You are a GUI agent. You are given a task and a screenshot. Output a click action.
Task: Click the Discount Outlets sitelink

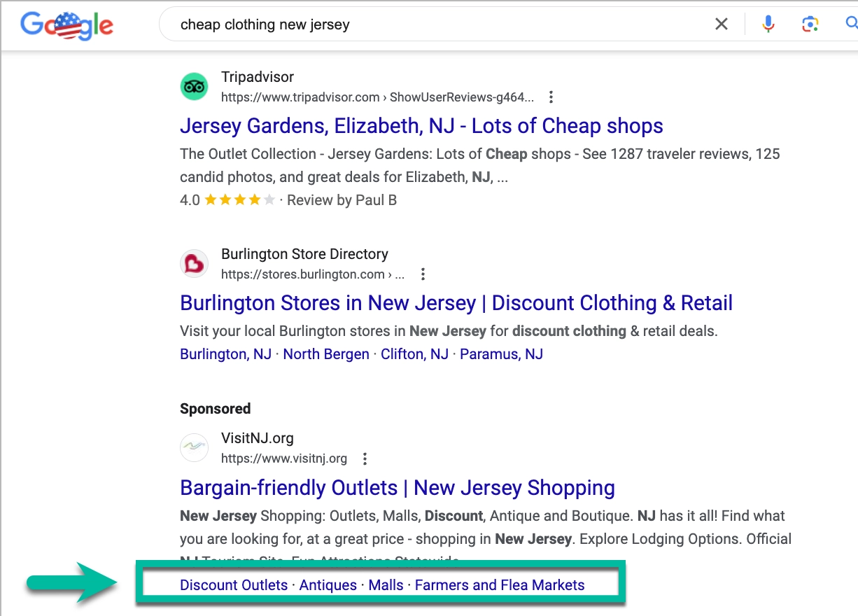pyautogui.click(x=234, y=584)
